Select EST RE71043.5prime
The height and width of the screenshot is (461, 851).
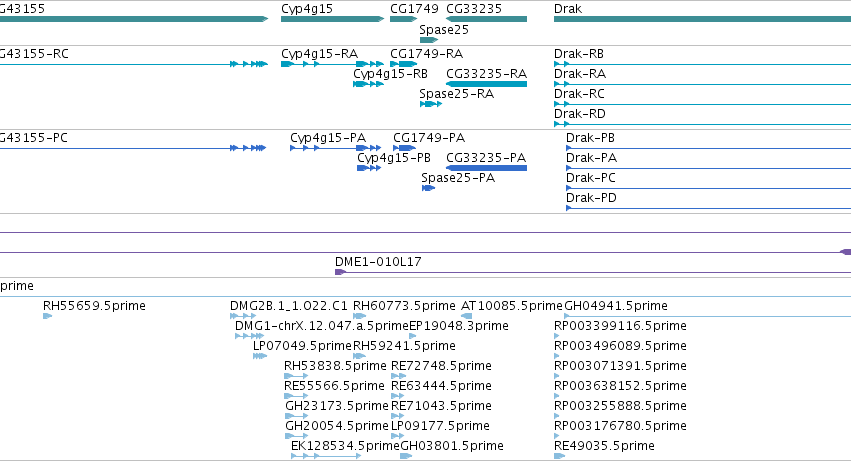click(441, 406)
